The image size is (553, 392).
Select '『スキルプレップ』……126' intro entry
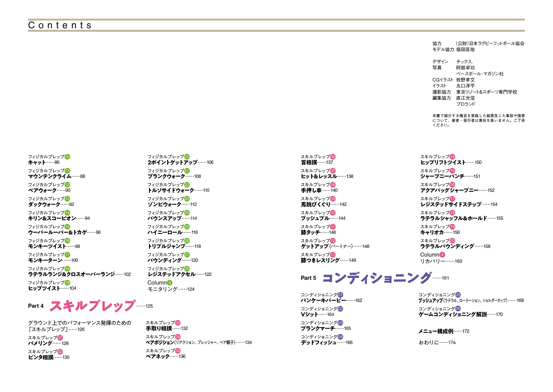(x=56, y=329)
